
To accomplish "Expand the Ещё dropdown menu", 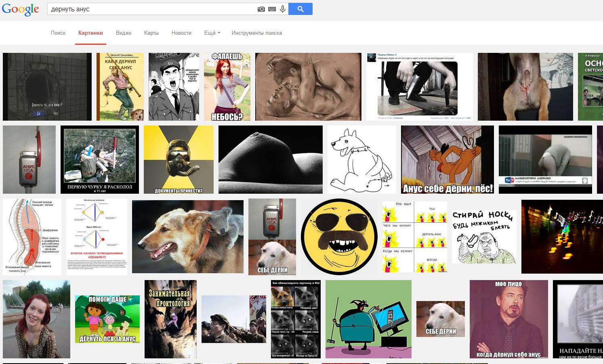I will [212, 33].
